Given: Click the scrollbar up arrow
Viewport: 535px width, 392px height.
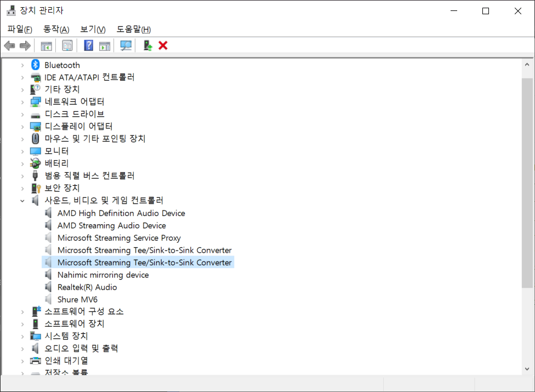Looking at the screenshot, I should tap(527, 65).
